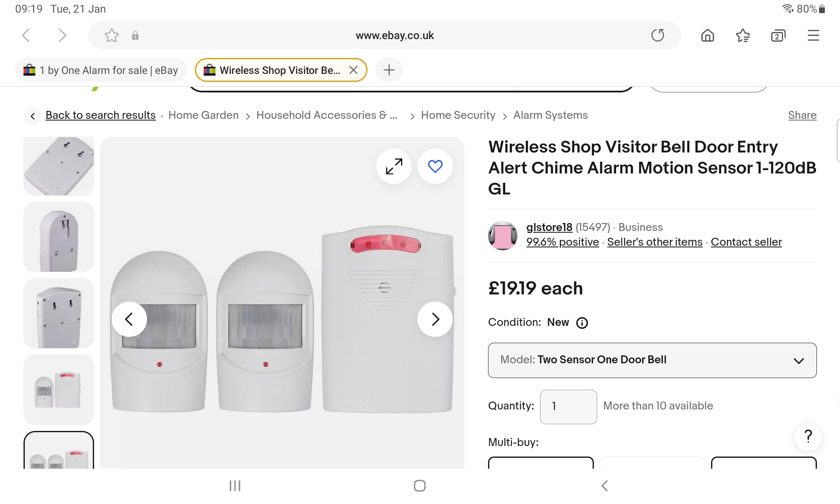Click Back to search results link
This screenshot has height=504, width=840.
point(100,115)
